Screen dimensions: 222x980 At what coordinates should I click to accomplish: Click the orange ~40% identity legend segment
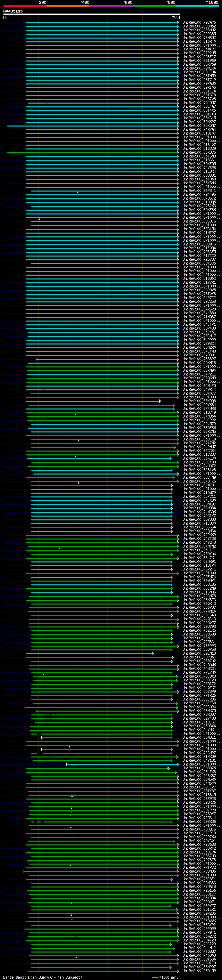click(x=68, y=7)
